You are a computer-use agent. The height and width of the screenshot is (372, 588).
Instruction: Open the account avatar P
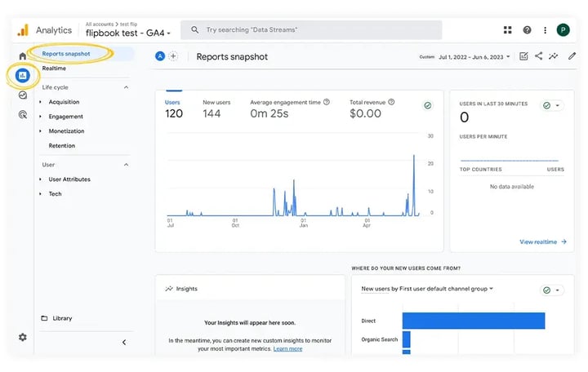(x=563, y=30)
